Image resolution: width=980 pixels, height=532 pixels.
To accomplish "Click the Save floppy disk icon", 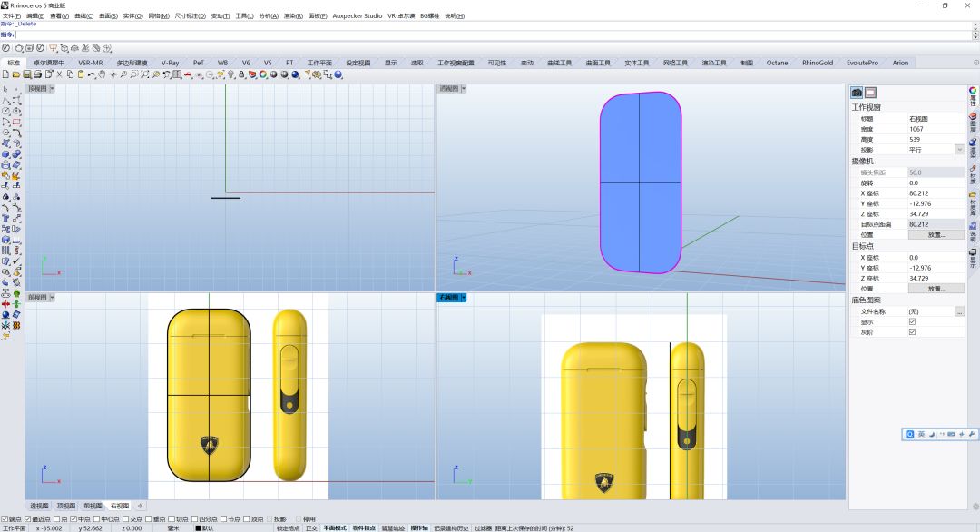I will tap(27, 74).
